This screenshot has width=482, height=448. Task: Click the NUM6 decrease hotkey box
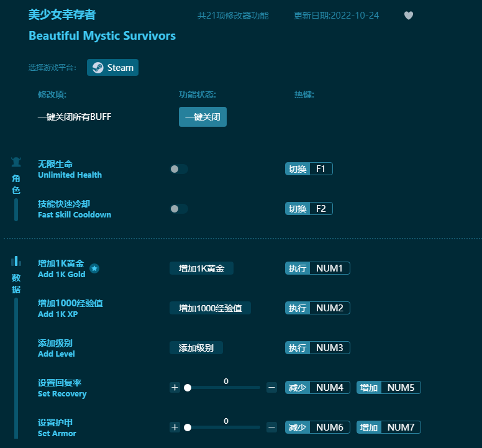317,427
